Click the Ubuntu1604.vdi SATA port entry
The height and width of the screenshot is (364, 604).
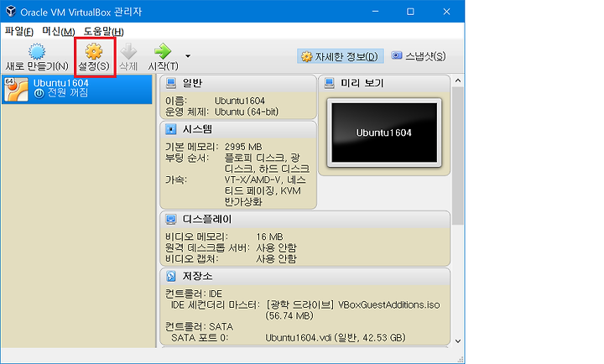pyautogui.click(x=336, y=338)
